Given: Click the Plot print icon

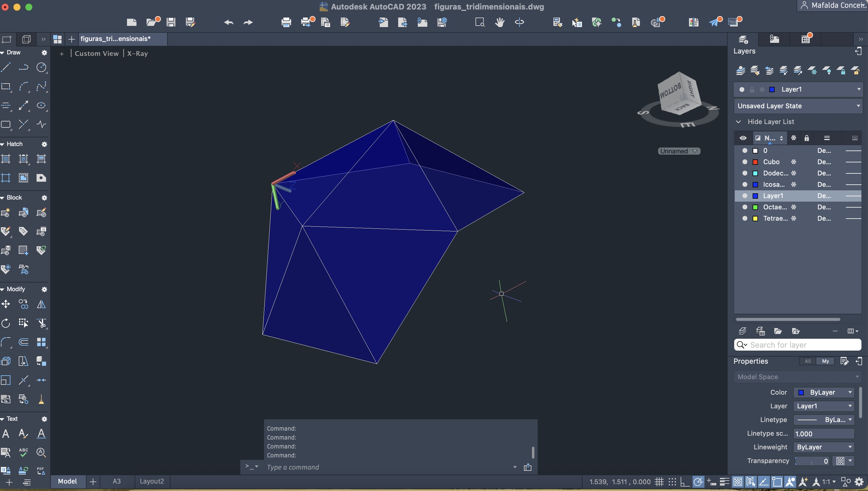Looking at the screenshot, I should (286, 23).
